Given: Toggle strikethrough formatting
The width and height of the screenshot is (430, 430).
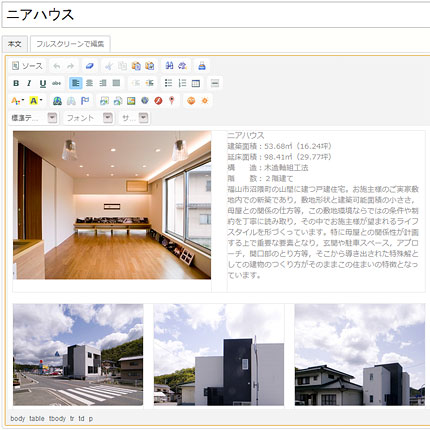Looking at the screenshot, I should click(57, 83).
